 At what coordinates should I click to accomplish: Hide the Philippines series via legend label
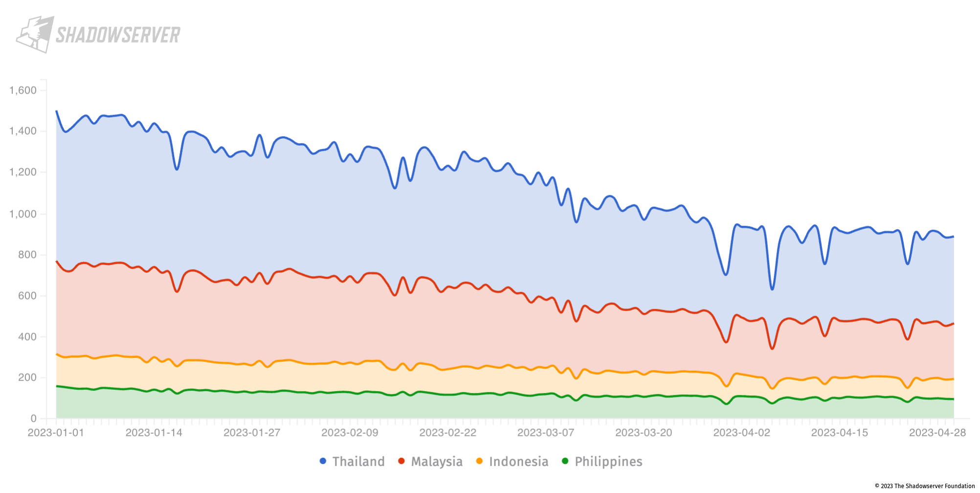[x=608, y=462]
